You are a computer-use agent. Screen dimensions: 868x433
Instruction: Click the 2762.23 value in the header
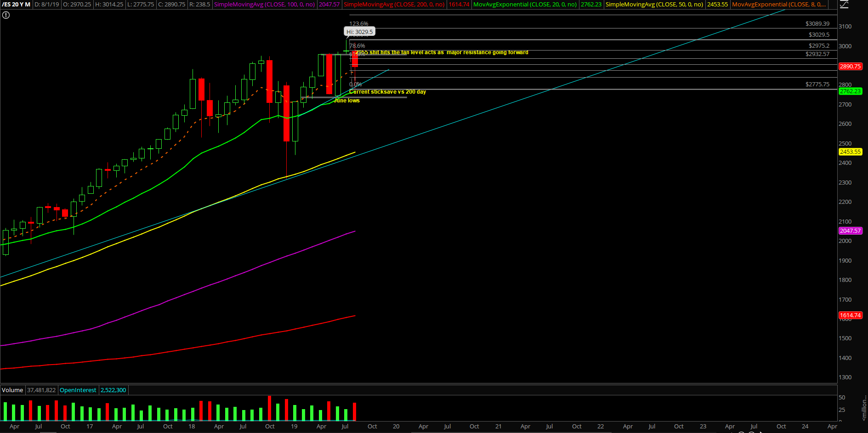click(x=591, y=4)
